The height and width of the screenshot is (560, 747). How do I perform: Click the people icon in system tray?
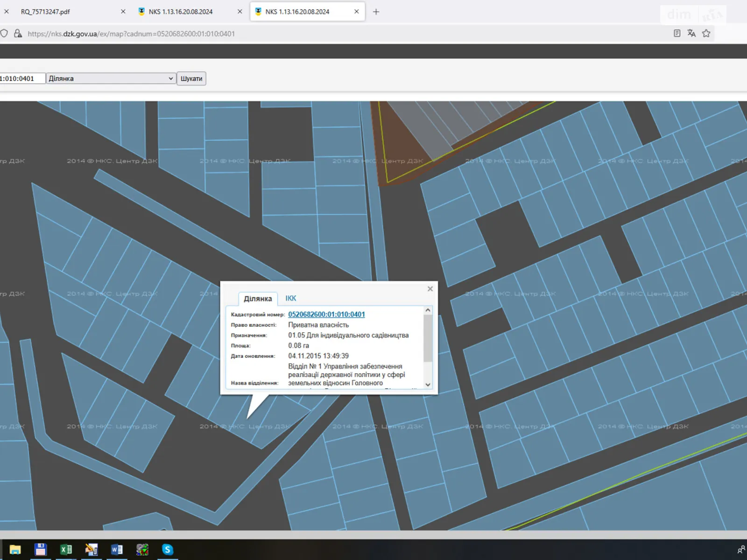tap(741, 550)
